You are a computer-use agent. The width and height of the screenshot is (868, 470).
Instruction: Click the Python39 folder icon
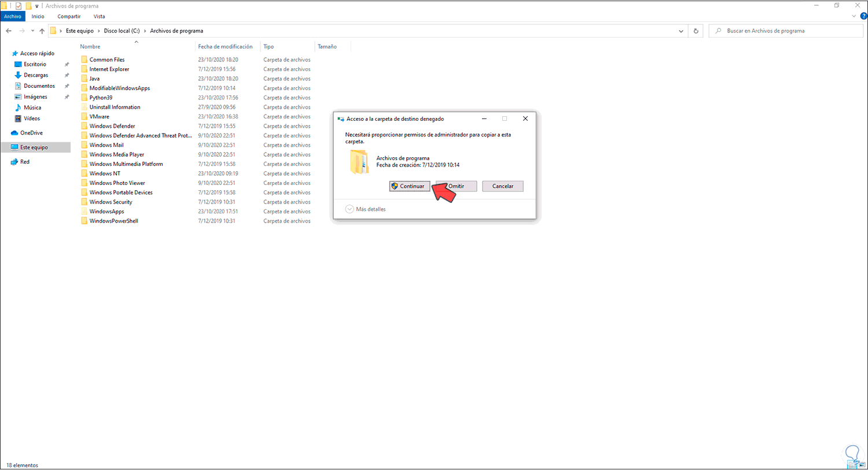pos(84,98)
